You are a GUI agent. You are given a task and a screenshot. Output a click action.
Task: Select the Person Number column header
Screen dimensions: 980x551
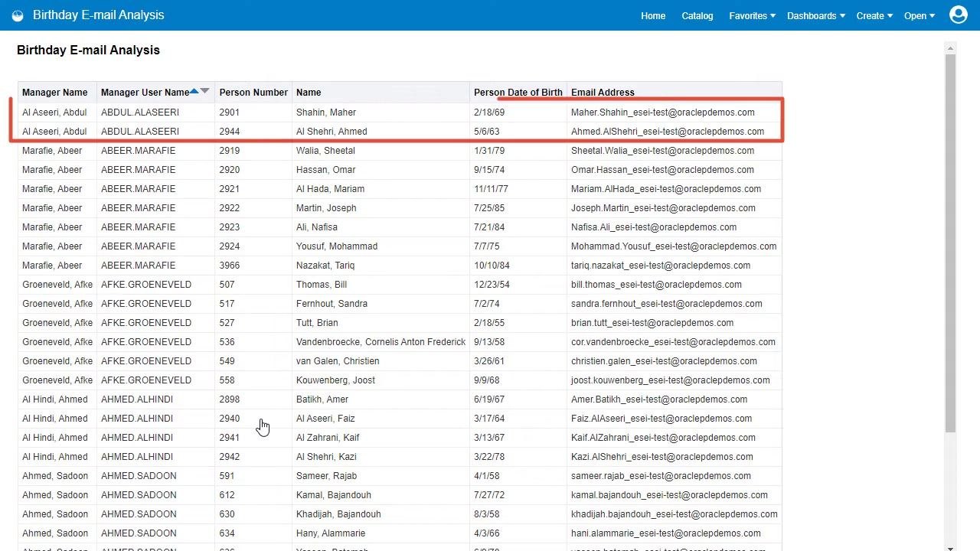253,93
